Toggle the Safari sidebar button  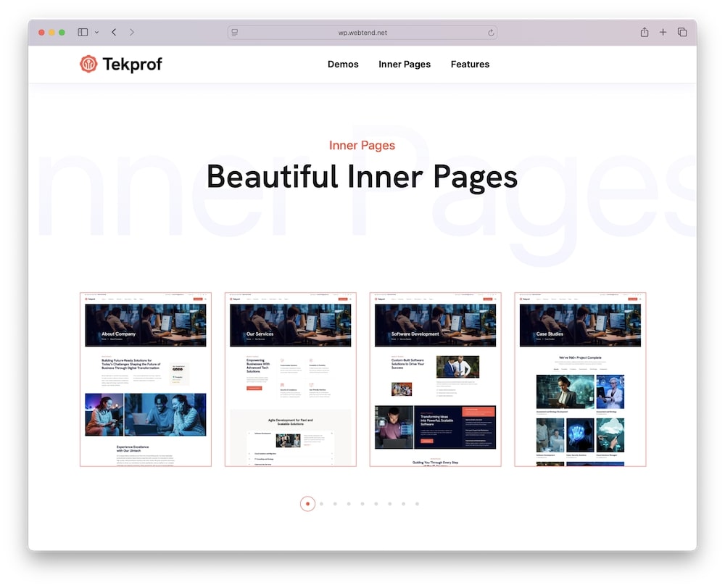tap(83, 33)
